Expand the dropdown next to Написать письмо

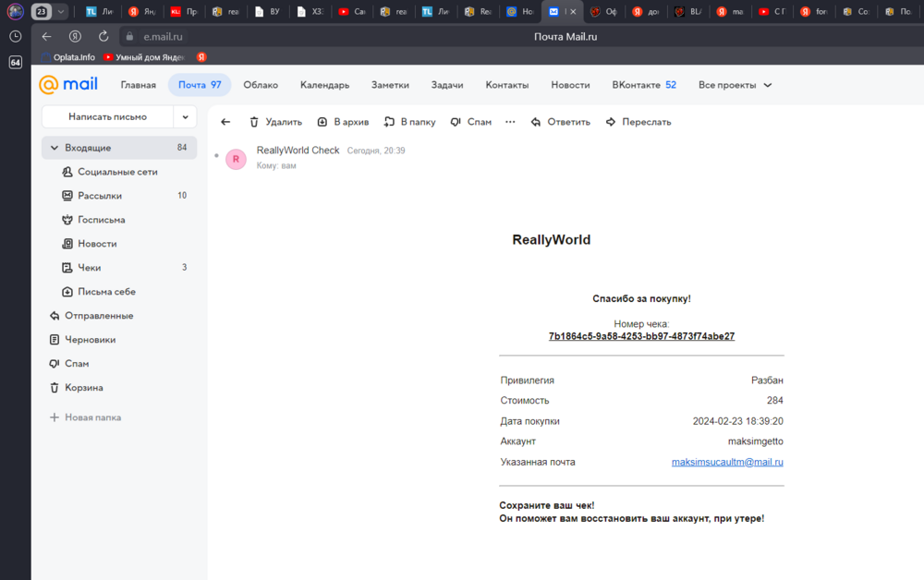click(185, 116)
